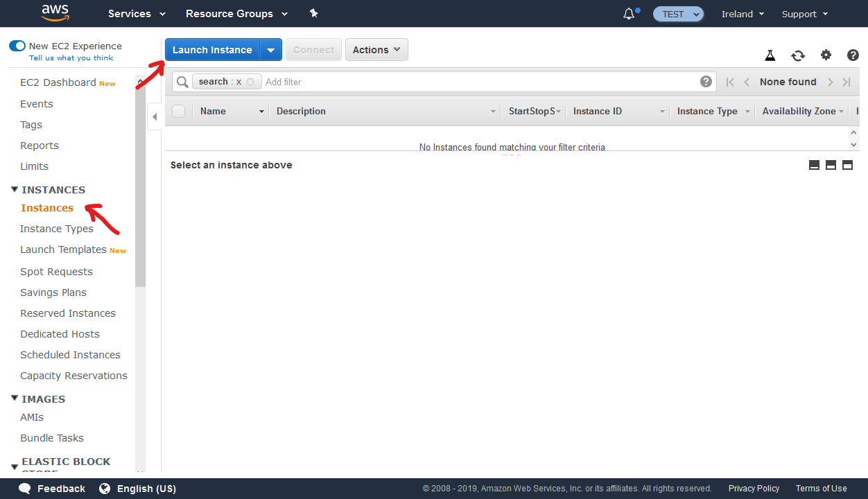
Task: Select Instances in sidebar
Action: 47,208
